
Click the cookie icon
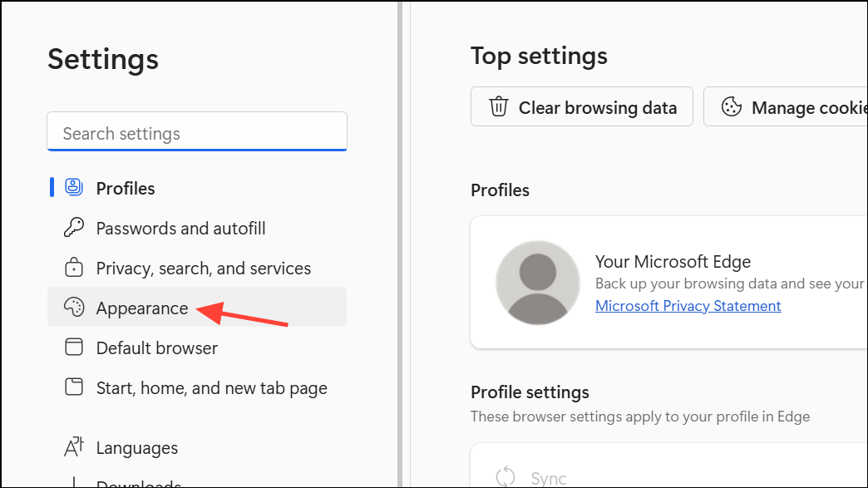732,107
